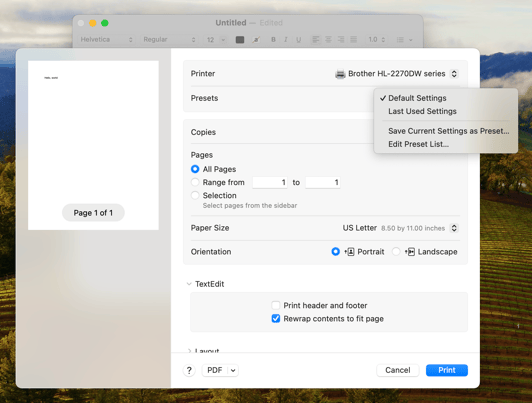The width and height of the screenshot is (532, 403).
Task: Toggle Bold formatting in toolbar
Action: tap(273, 40)
